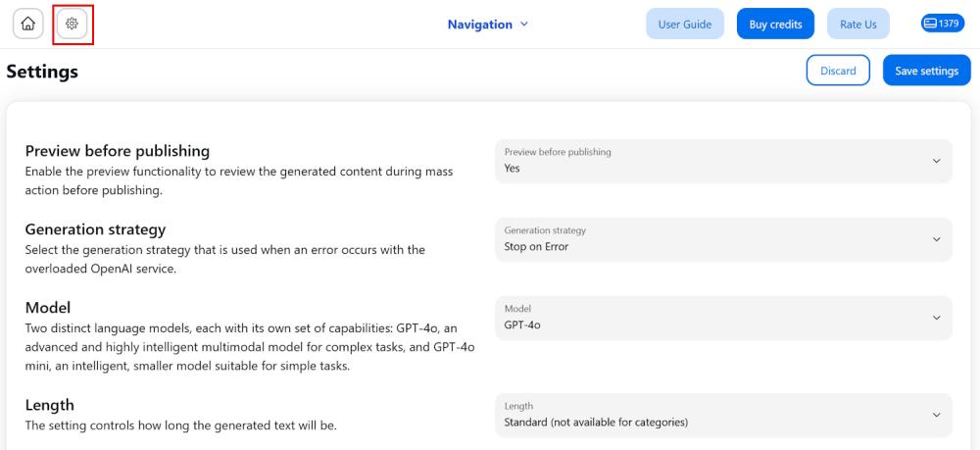This screenshot has height=450, width=980.
Task: Click the Buy credits button
Action: point(775,25)
